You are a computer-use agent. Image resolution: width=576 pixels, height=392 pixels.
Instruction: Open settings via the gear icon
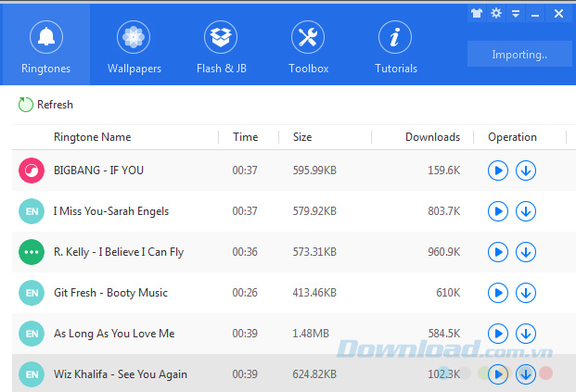[496, 13]
